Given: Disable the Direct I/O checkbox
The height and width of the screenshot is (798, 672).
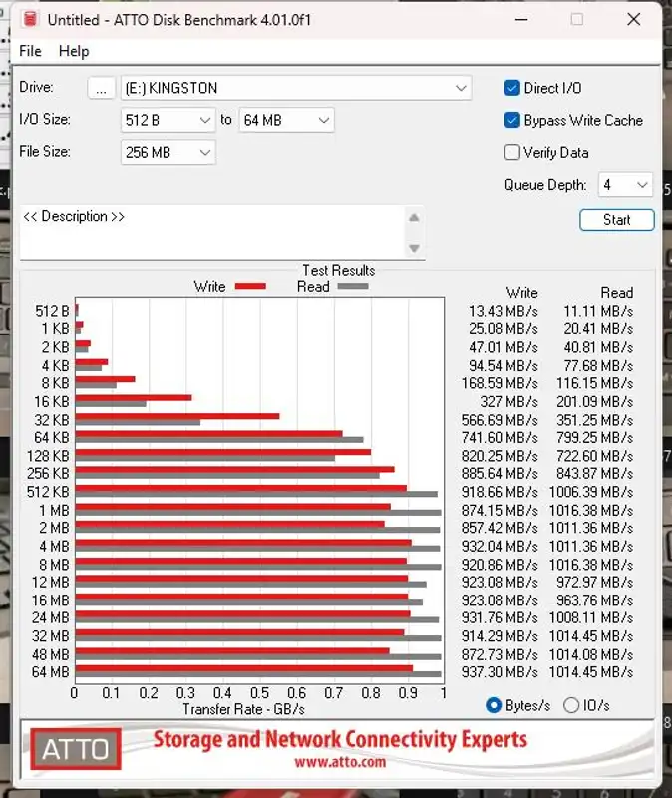Looking at the screenshot, I should pos(512,88).
